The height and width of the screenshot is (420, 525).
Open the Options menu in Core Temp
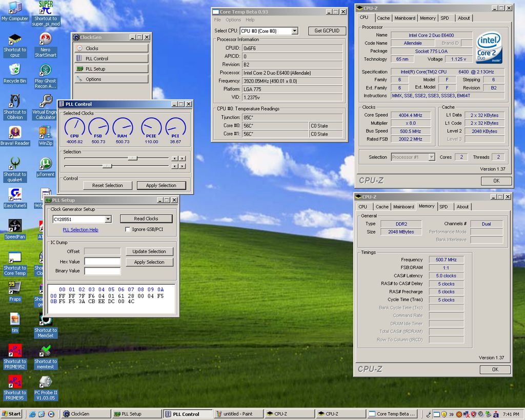click(233, 20)
